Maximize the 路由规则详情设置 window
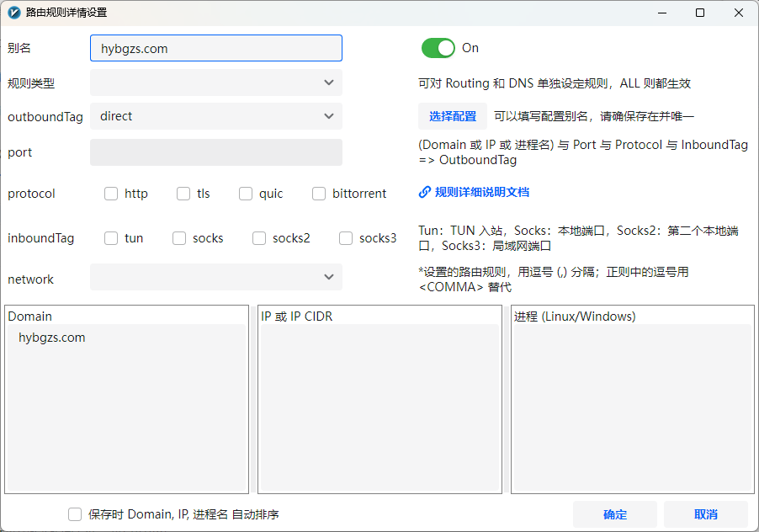 tap(700, 13)
